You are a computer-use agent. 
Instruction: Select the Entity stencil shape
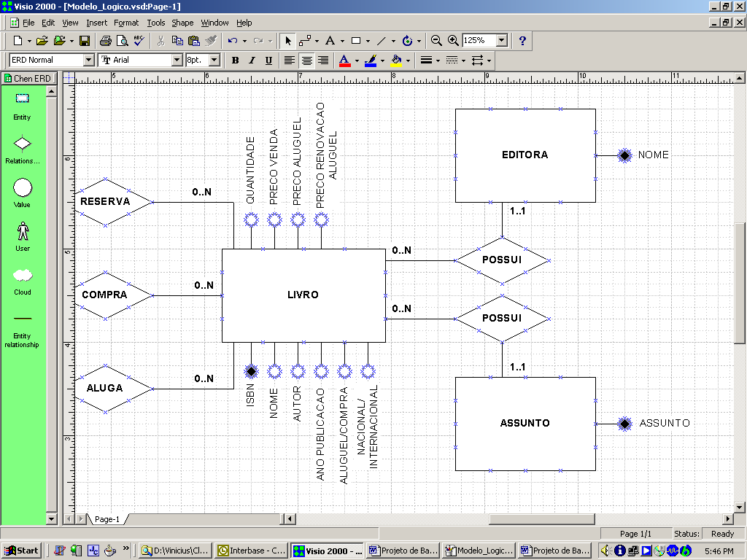pos(23,99)
